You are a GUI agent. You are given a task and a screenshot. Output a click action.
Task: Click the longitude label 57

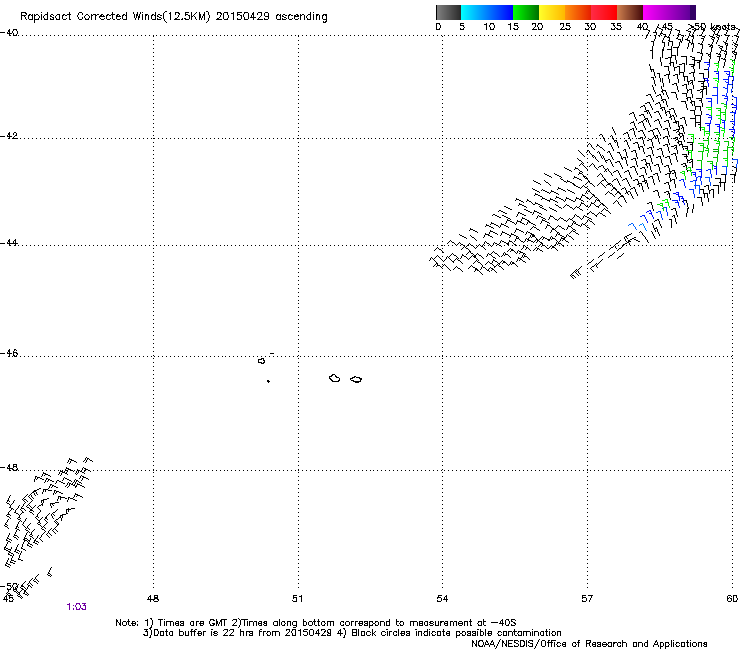pyautogui.click(x=587, y=599)
